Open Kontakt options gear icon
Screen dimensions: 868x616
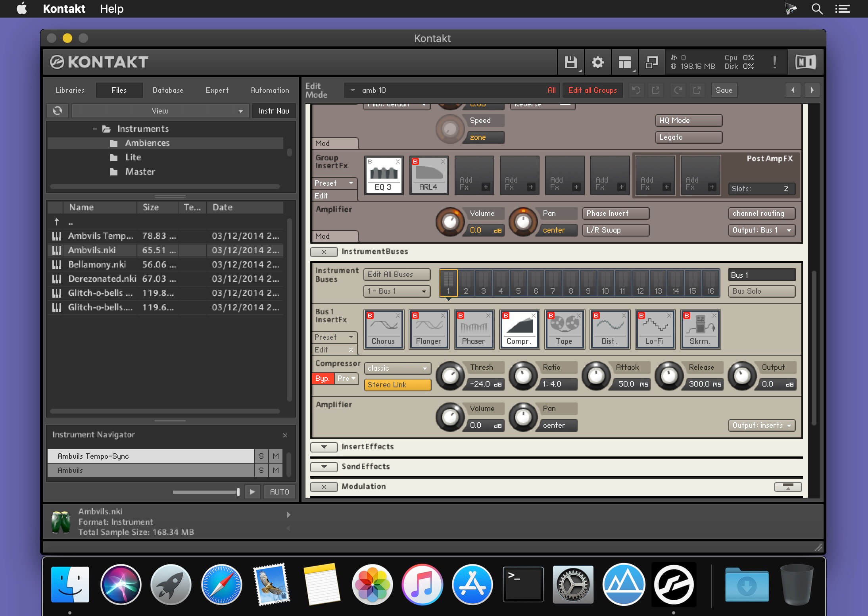[597, 62]
